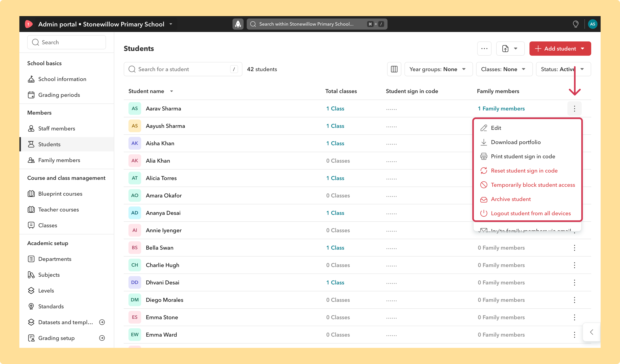Viewport: 620px width, 364px height.
Task: Open School information in sidebar
Action: tap(67, 79)
